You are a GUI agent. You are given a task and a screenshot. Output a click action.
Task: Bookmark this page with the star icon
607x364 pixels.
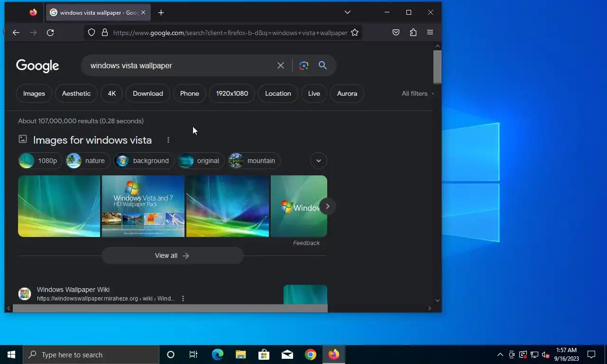[355, 32]
